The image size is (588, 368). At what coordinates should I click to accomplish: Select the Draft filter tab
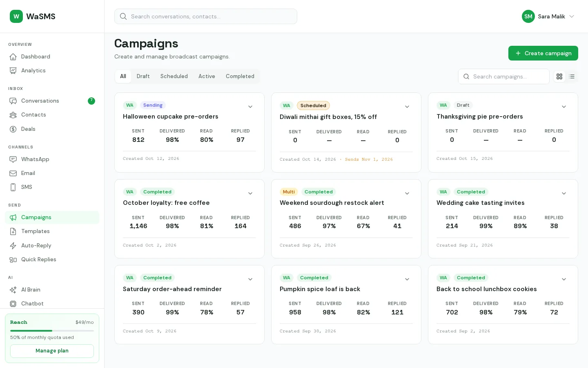point(143,76)
